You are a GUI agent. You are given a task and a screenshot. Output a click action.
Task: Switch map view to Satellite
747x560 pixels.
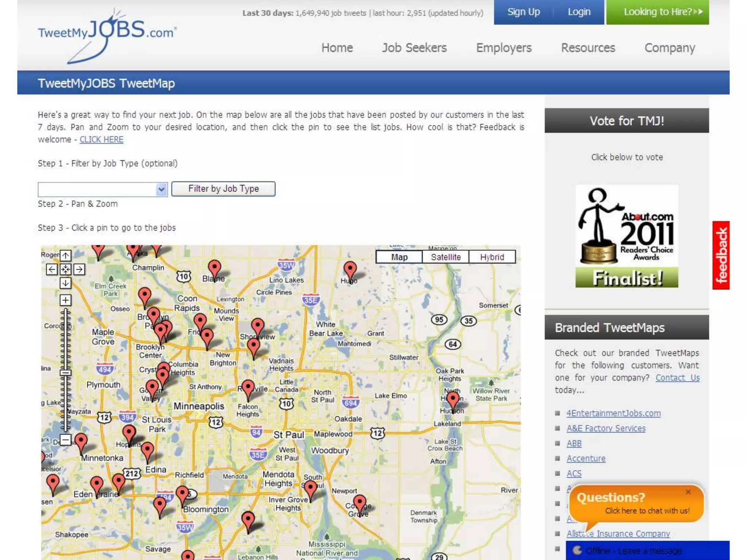pyautogui.click(x=445, y=257)
